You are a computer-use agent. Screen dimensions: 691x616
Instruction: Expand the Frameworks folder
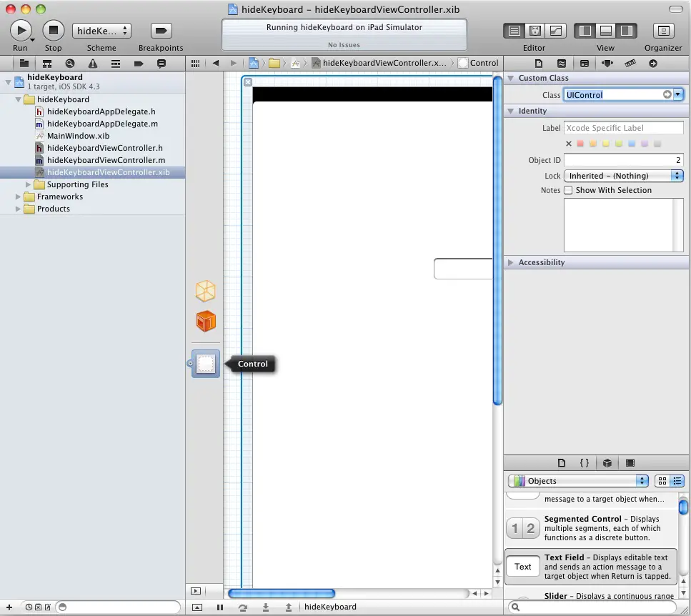coord(19,197)
